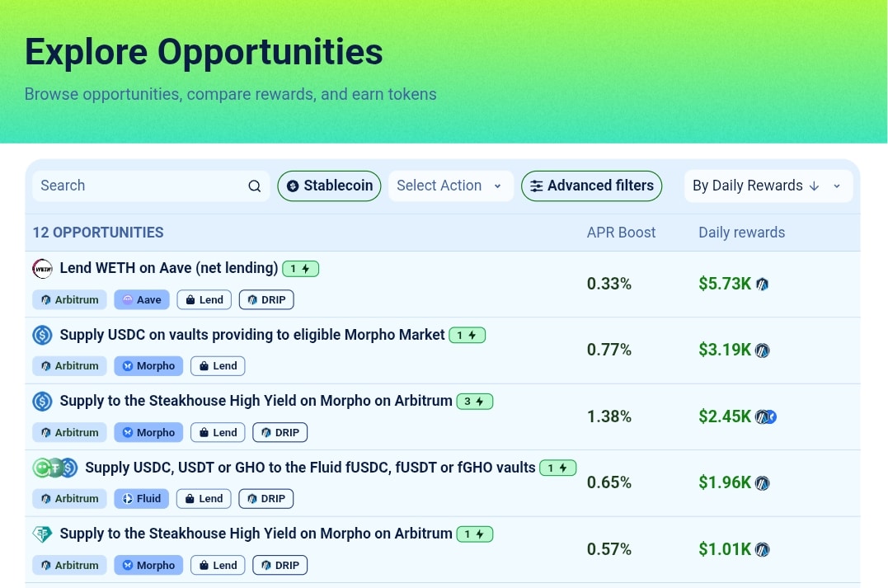Click the green gem token icon in last row

click(43, 534)
